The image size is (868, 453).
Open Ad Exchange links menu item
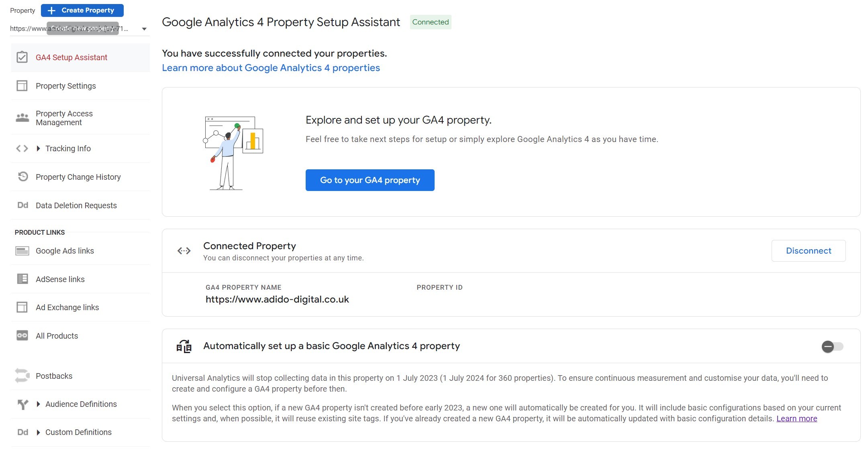pos(80,307)
